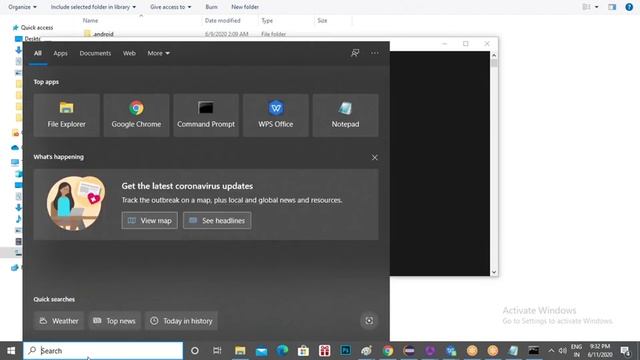640x360 pixels.
Task: Switch to the Web search tab
Action: [x=129, y=53]
